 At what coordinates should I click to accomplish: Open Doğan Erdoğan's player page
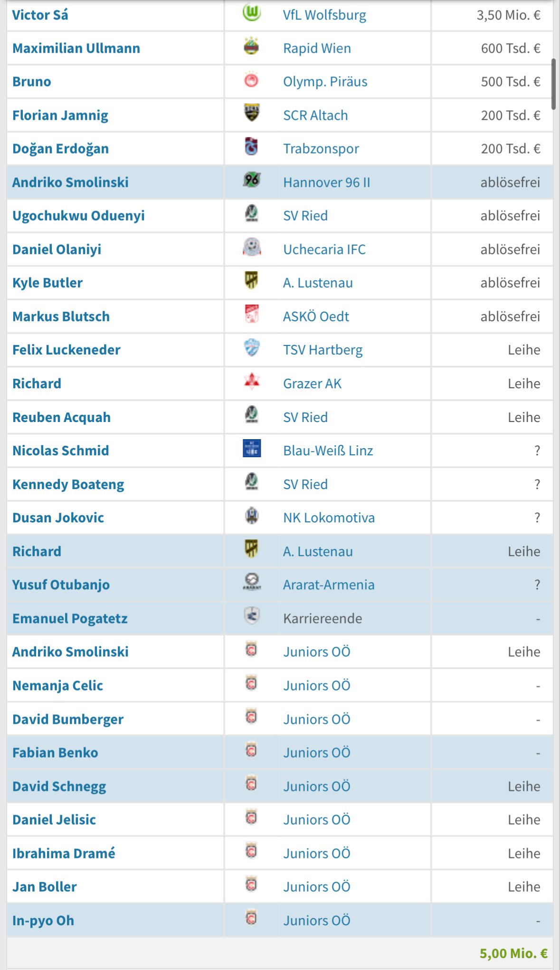(60, 149)
